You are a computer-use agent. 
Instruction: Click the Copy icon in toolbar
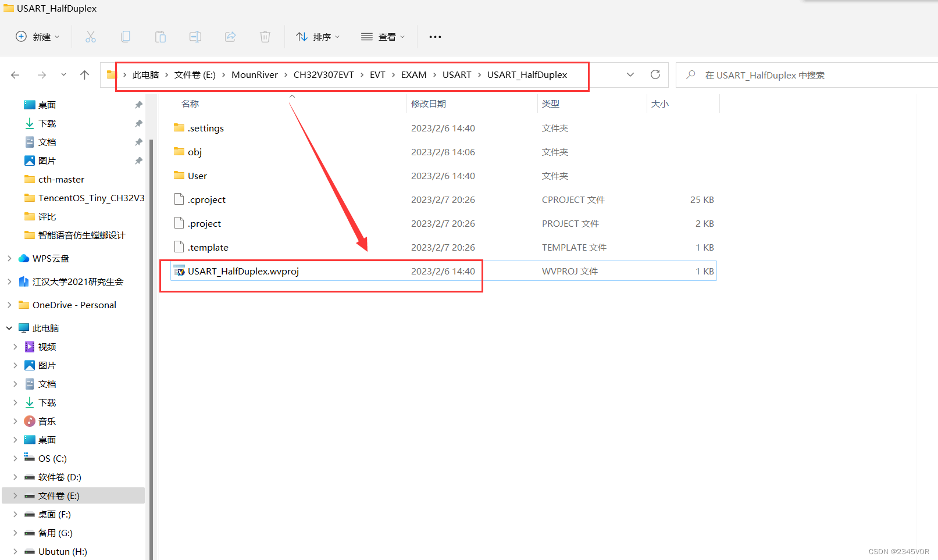click(x=126, y=37)
